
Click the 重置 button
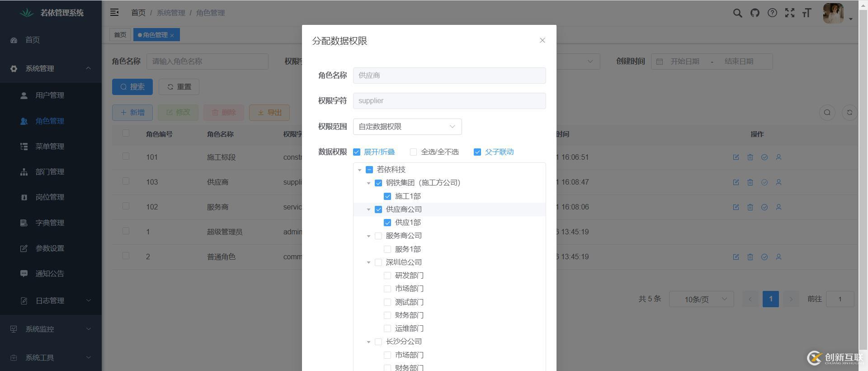pos(179,87)
